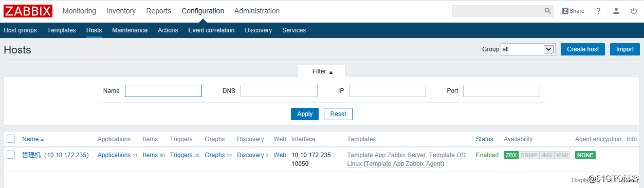Viewport: 644px width, 188px height.
Task: Go to the Host groups submenu
Action: point(20,30)
